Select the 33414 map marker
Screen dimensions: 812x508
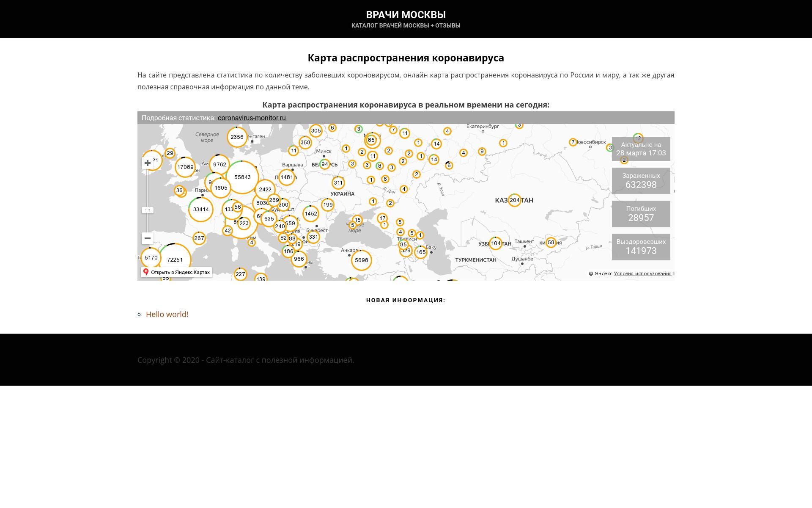[201, 210]
